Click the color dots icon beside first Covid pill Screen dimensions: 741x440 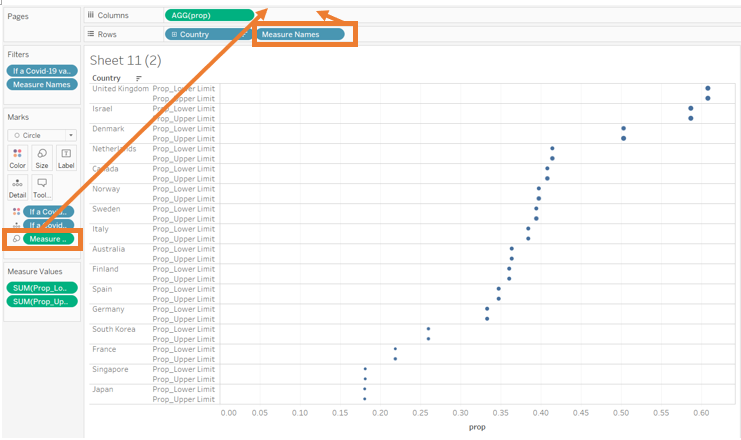click(17, 211)
